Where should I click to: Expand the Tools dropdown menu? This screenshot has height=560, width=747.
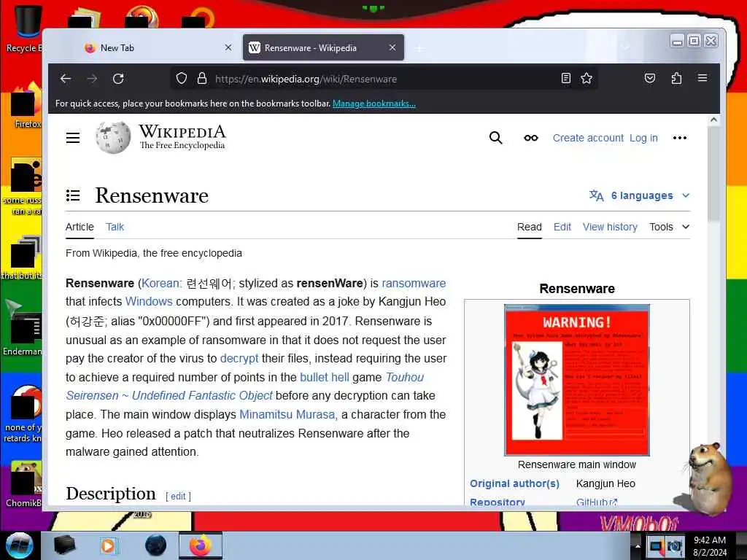(x=670, y=227)
